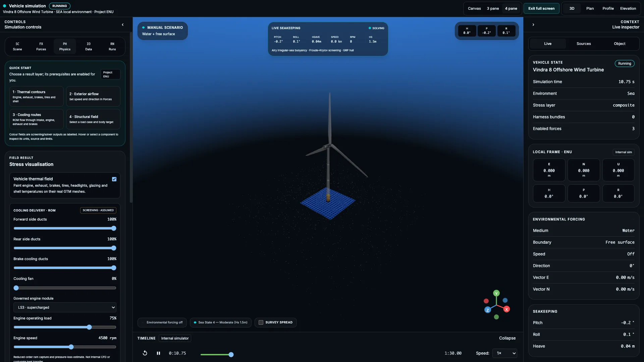Click the N 0.000 m coordinate box

[x=584, y=170]
